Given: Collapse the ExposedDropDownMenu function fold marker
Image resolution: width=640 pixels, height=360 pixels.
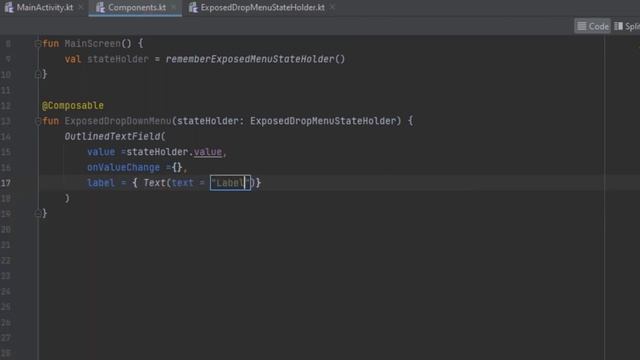Looking at the screenshot, I should click(x=38, y=121).
